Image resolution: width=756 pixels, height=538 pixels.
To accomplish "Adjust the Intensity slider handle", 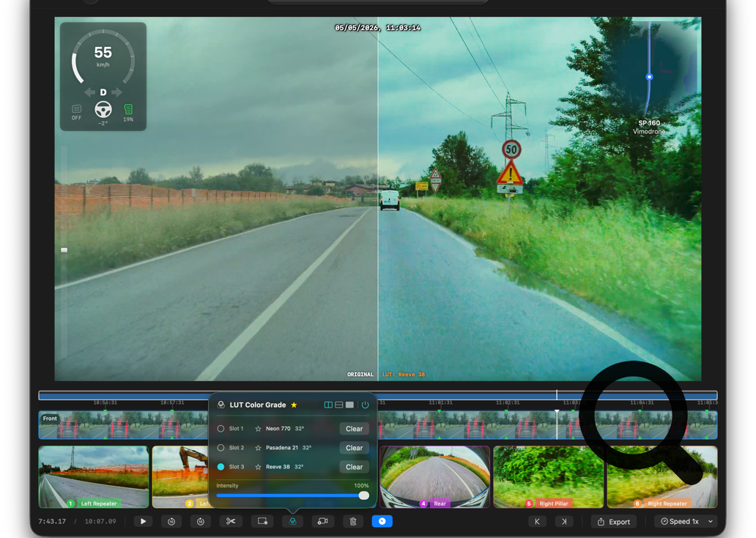I will point(364,495).
